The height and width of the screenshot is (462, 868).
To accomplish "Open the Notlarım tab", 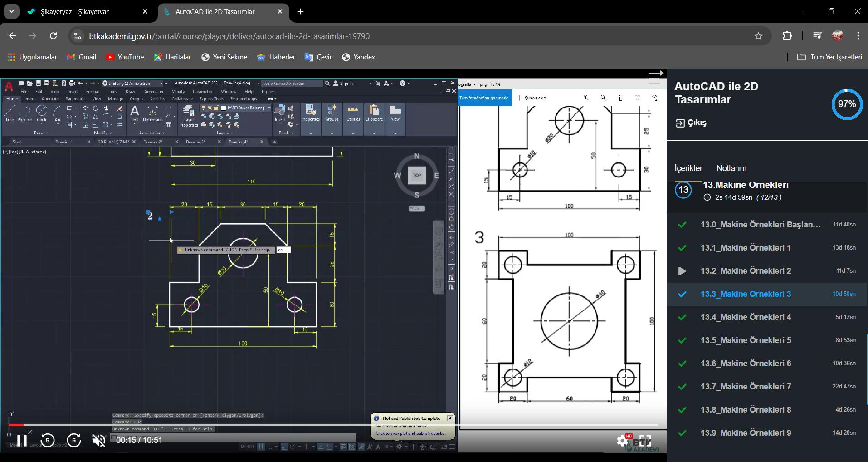I will [731, 168].
